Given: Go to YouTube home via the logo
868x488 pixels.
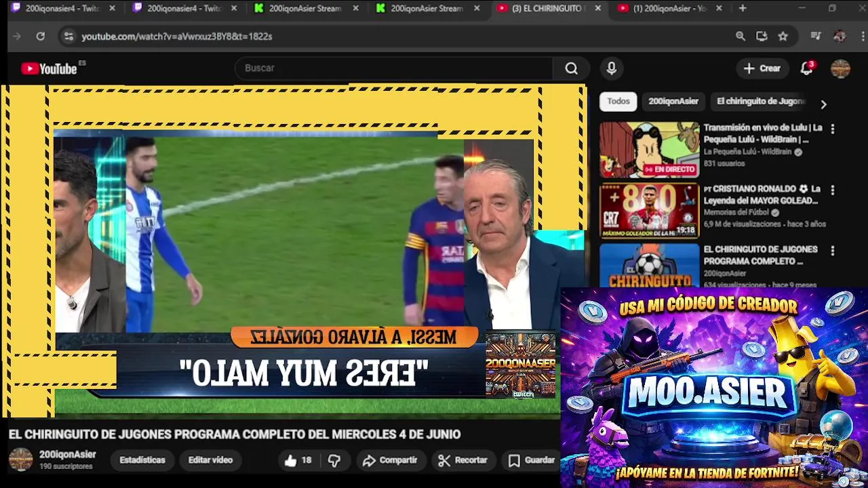Looking at the screenshot, I should pyautogui.click(x=49, y=68).
